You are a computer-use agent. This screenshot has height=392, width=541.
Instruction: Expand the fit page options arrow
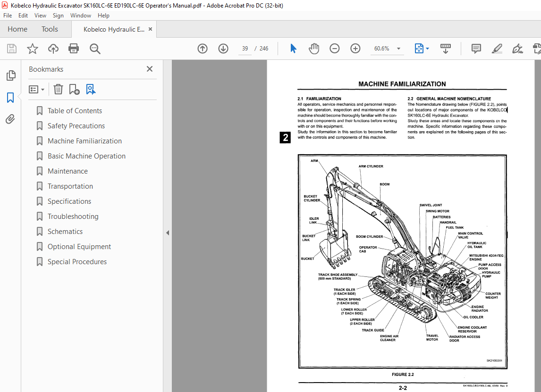click(x=428, y=49)
